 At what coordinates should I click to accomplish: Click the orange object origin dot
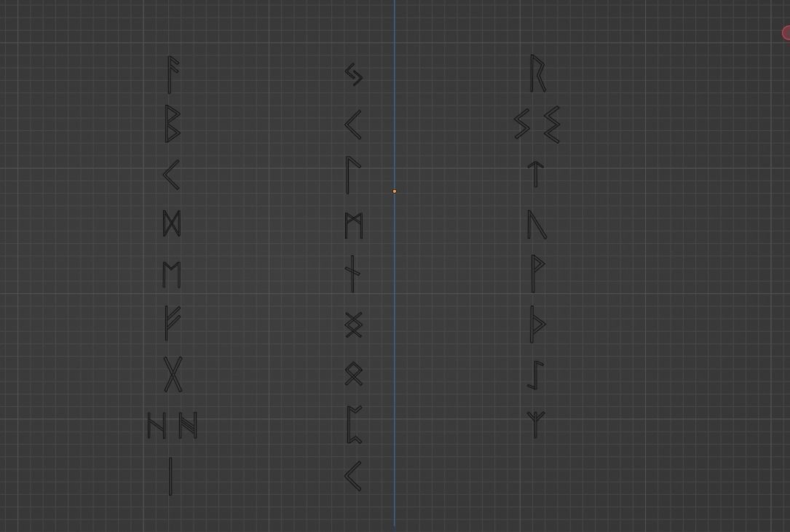tap(395, 191)
